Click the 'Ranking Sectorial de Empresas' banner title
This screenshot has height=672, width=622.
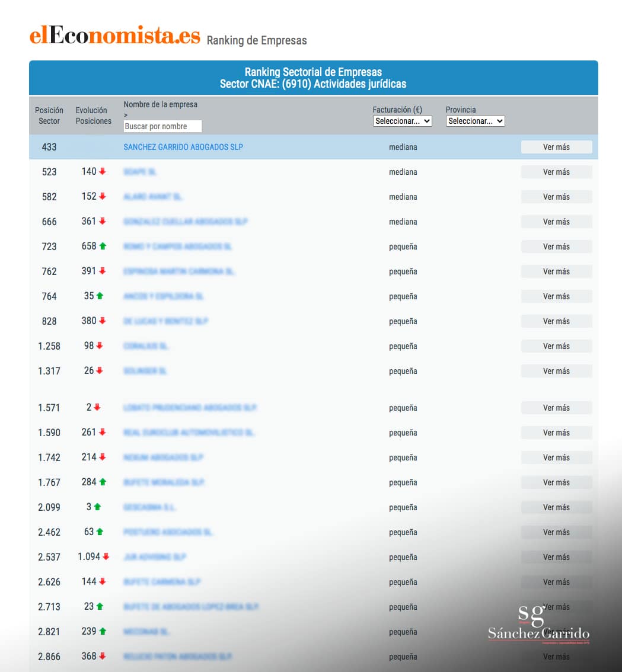click(313, 72)
